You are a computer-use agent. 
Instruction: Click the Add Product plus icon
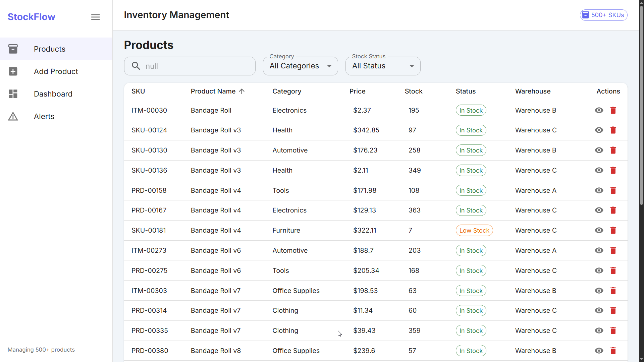(x=13, y=71)
